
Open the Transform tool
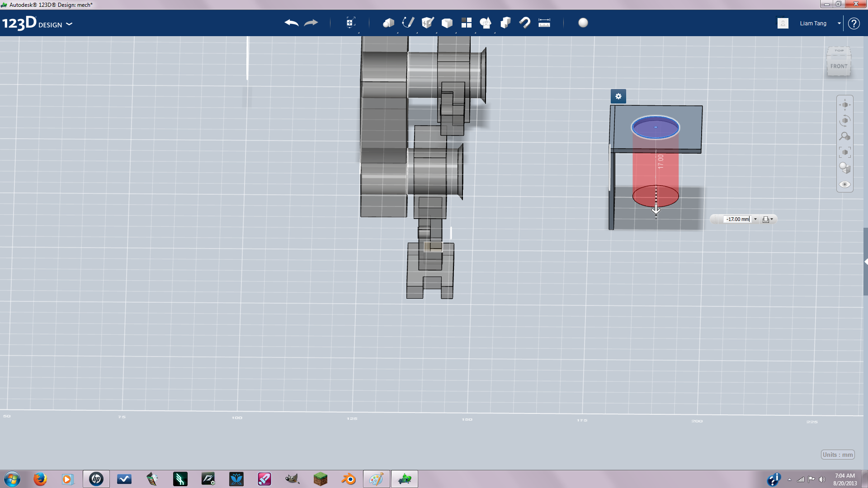350,23
